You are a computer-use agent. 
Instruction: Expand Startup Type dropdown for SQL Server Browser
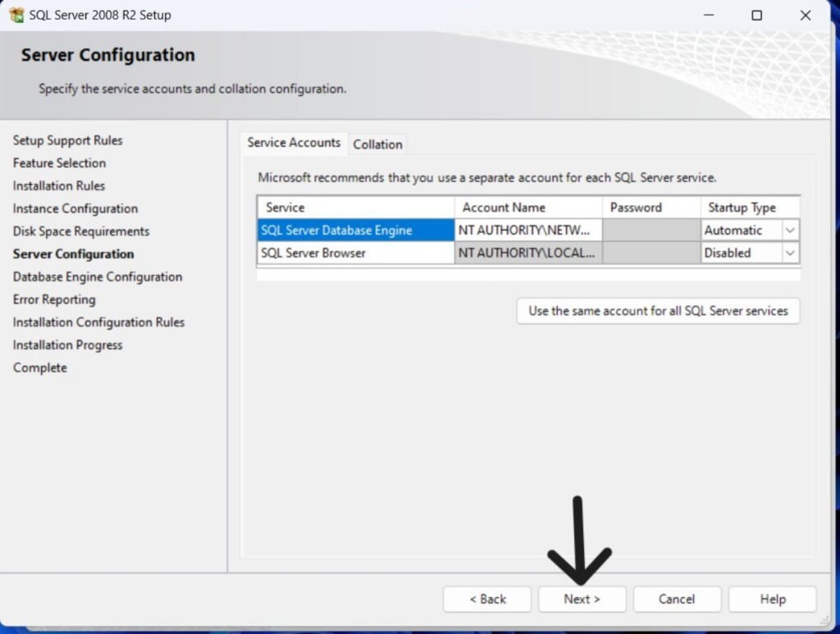point(790,253)
